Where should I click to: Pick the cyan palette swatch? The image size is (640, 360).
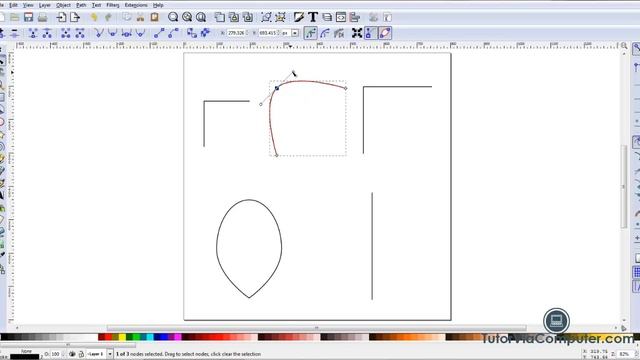click(150, 337)
